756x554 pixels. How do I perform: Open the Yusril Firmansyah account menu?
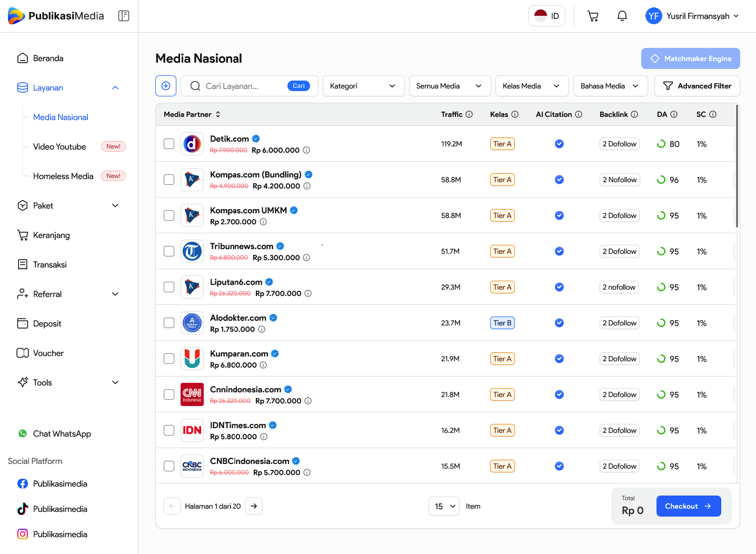[692, 16]
